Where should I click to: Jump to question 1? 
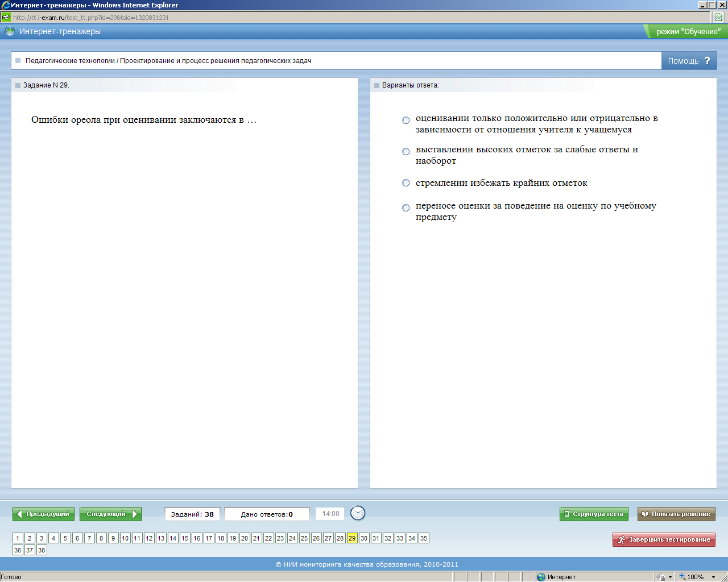[18, 538]
